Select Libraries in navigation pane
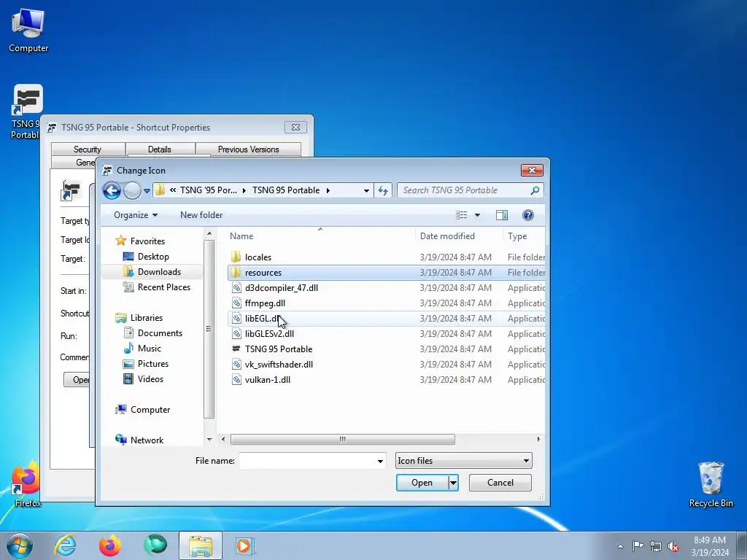This screenshot has width=747, height=560. [x=146, y=318]
